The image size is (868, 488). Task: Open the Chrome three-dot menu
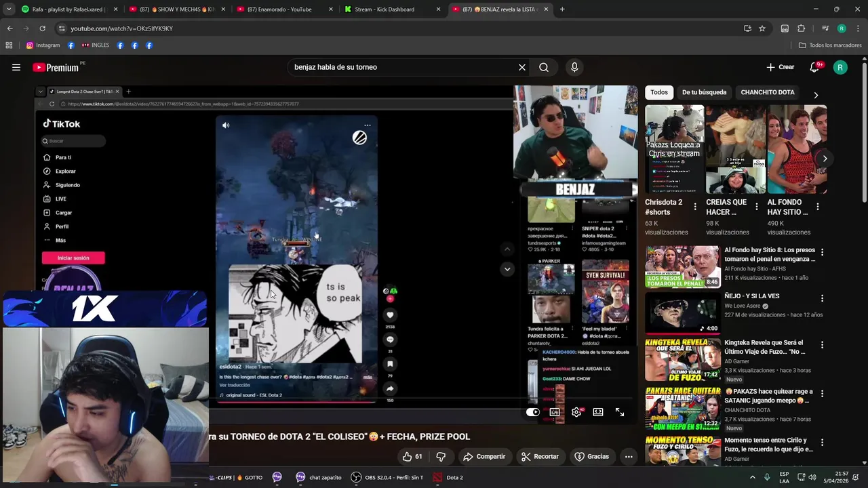click(x=857, y=28)
